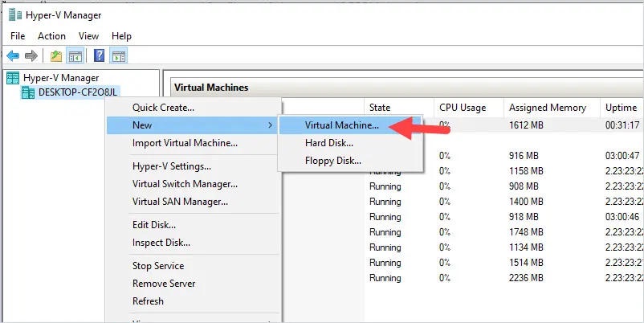Image resolution: width=644 pixels, height=323 pixels.
Task: Choose Virtual Machine... in New submenu
Action: click(x=350, y=125)
